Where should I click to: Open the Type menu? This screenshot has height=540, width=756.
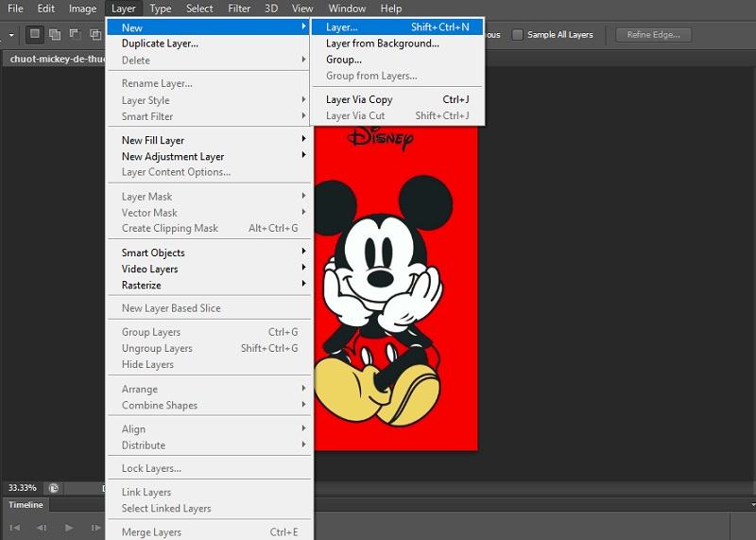(160, 9)
